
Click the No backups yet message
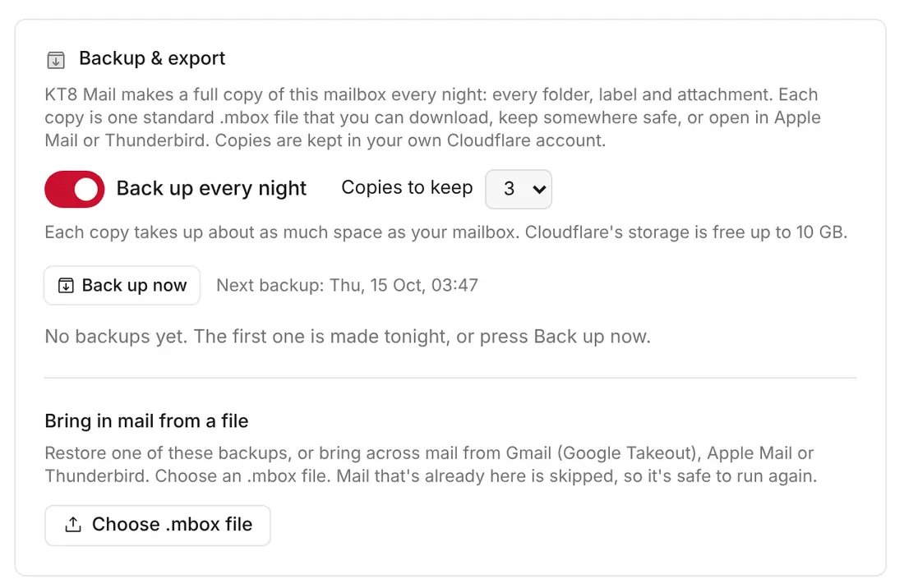[348, 337]
